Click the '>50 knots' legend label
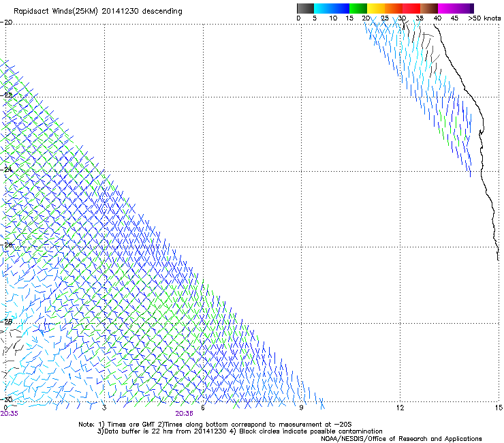 point(484,18)
